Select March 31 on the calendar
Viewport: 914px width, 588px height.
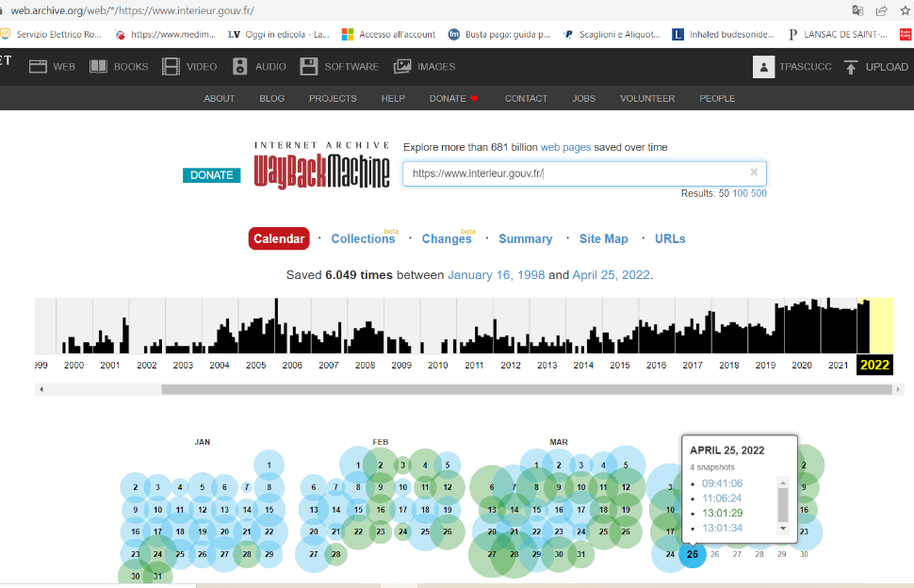click(580, 554)
